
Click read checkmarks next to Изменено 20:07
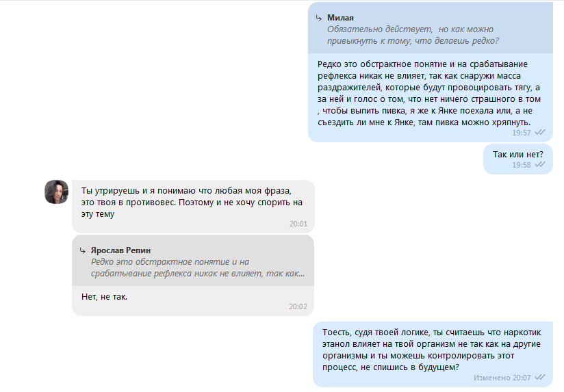click(540, 377)
